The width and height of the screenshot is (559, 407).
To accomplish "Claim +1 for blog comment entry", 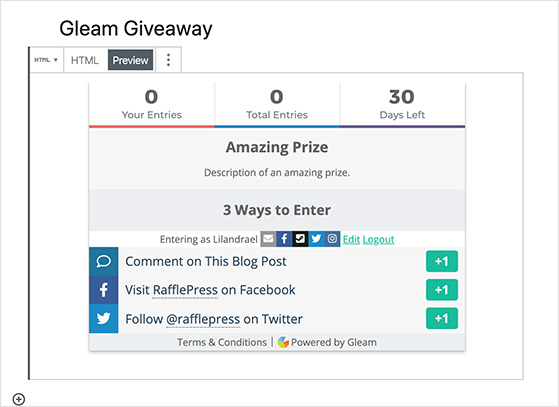I will [x=442, y=261].
